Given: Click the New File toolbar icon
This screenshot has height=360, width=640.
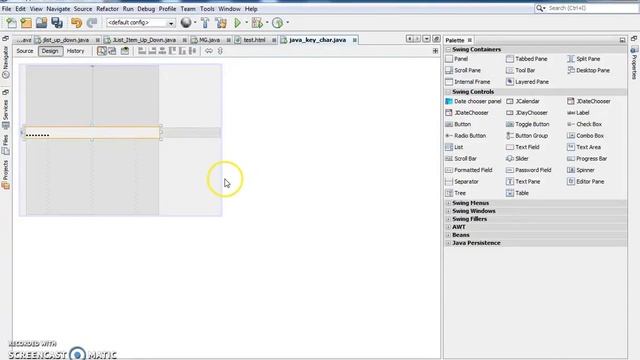Looking at the screenshot, I should pyautogui.click(x=11, y=23).
